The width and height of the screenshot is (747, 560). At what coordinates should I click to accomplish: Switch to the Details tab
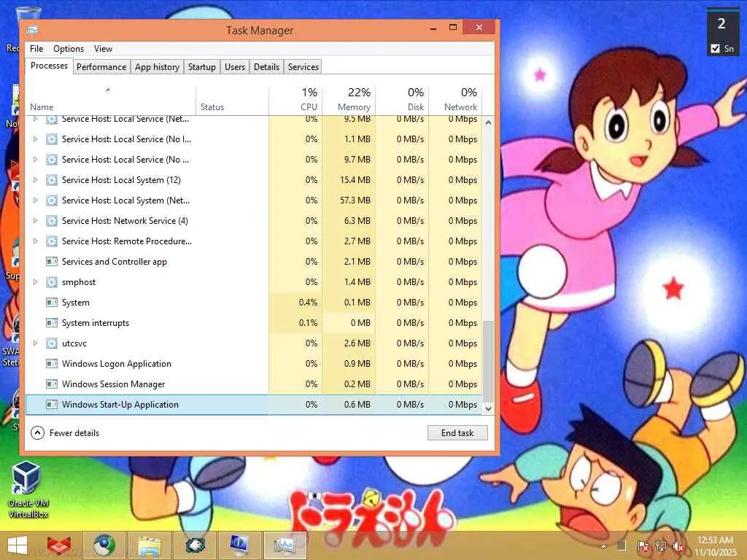266,67
